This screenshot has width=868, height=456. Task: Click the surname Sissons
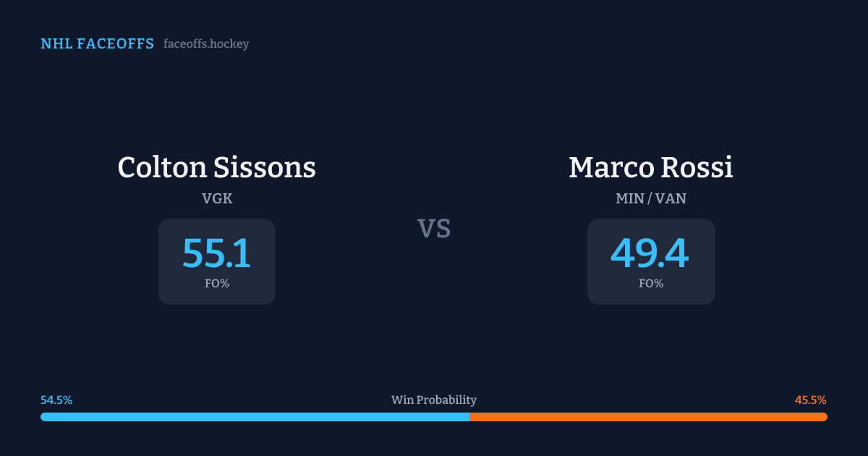[264, 168]
